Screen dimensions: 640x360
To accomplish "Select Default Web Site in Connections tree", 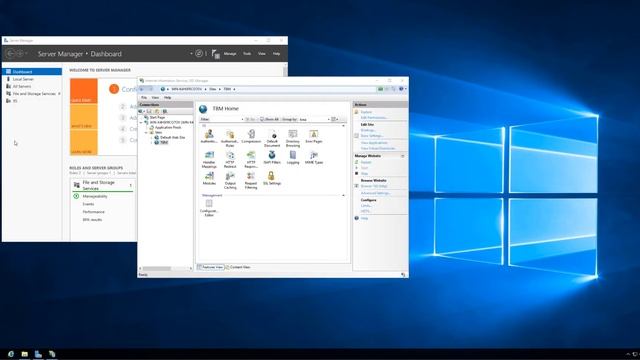I will click(173, 138).
